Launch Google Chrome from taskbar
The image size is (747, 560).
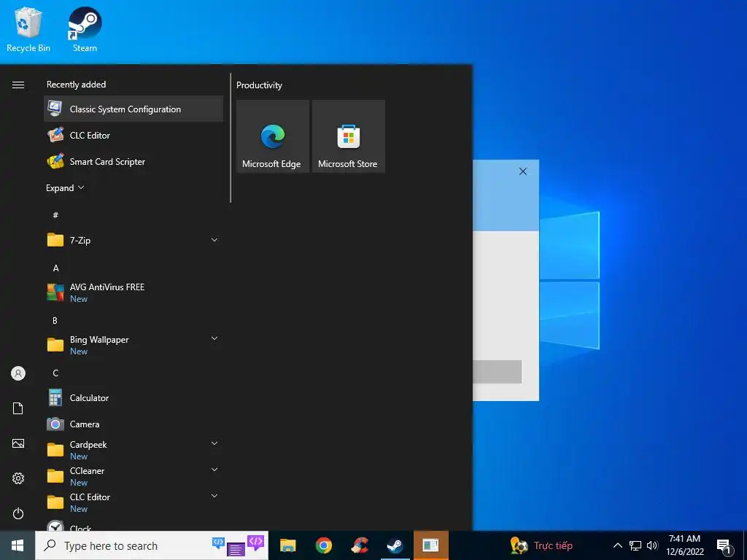(x=323, y=545)
